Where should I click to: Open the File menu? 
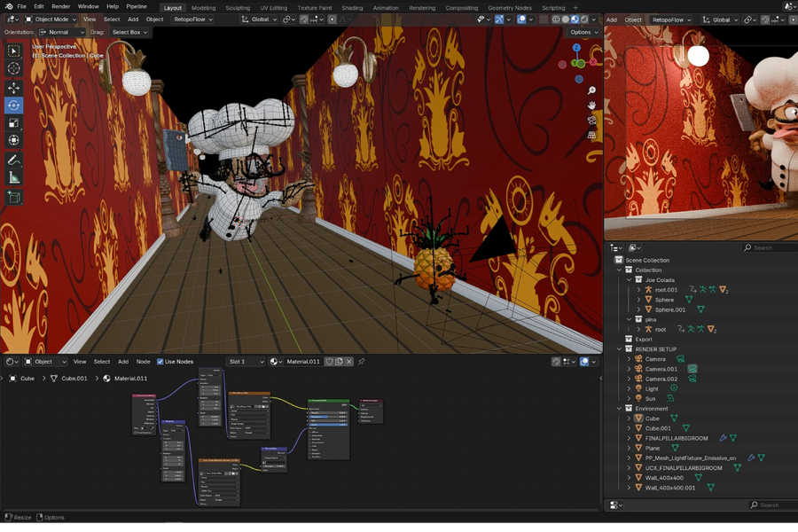(22, 6)
